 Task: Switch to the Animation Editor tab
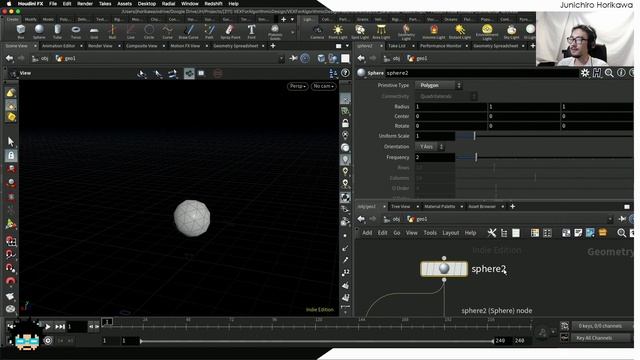point(58,46)
